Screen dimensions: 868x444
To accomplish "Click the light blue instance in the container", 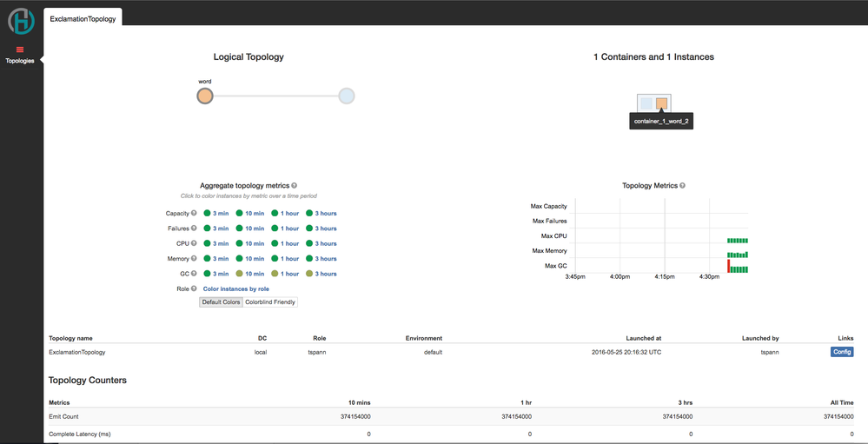I will (646, 103).
